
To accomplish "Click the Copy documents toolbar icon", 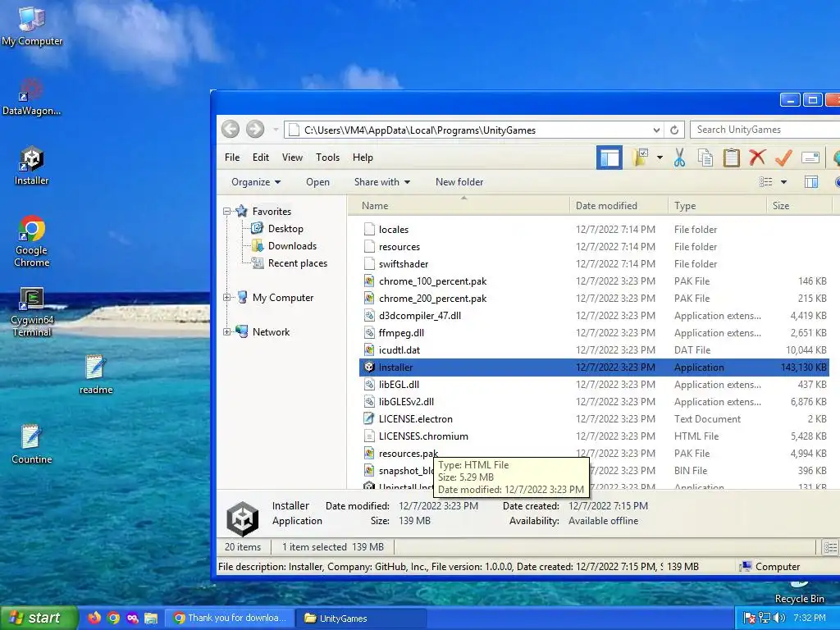I will (x=705, y=157).
